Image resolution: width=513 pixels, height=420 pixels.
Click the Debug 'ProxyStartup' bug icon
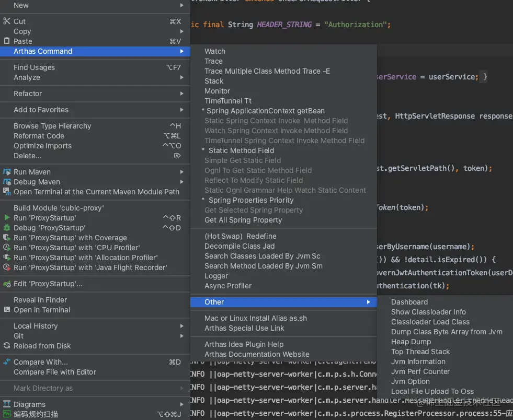coord(7,227)
